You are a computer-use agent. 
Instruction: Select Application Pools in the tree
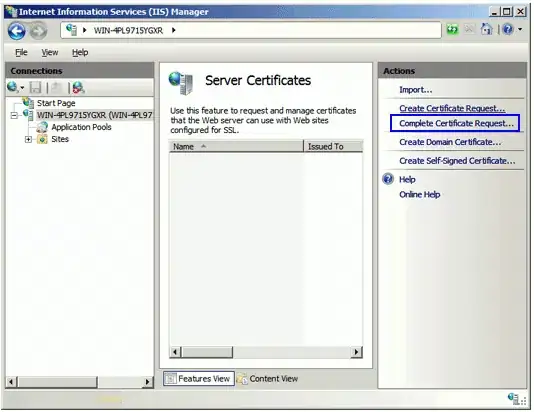pos(81,127)
